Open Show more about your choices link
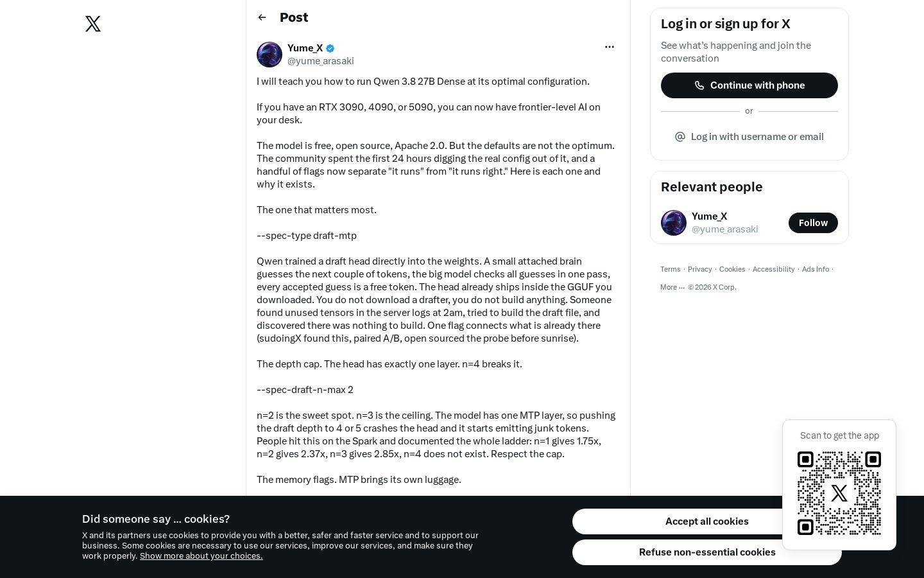 pyautogui.click(x=201, y=556)
